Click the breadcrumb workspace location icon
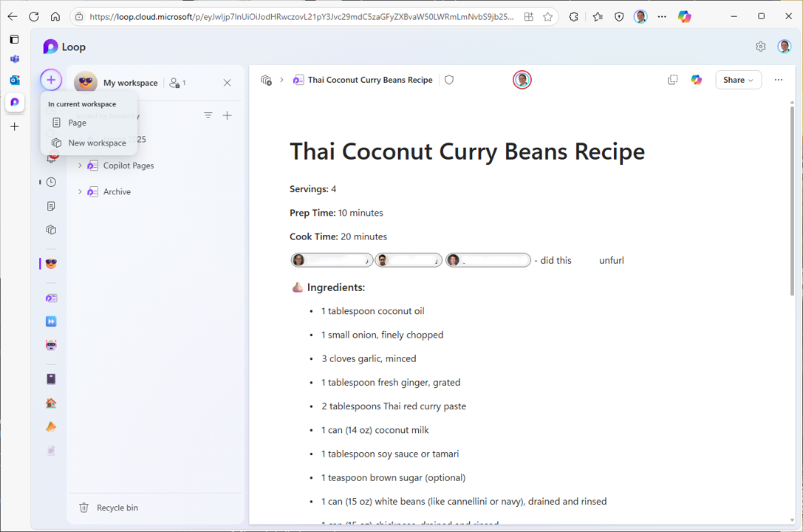Screen dimensions: 803x532 pos(266,80)
